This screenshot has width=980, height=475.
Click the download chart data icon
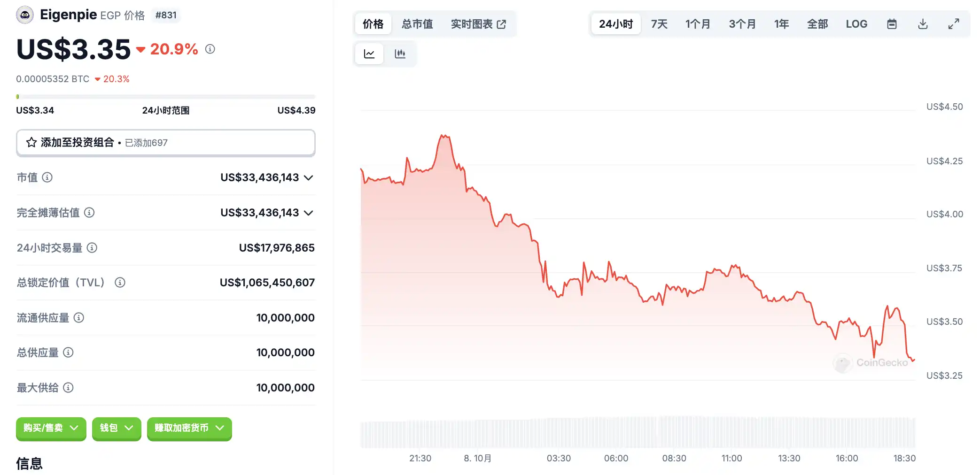point(923,24)
